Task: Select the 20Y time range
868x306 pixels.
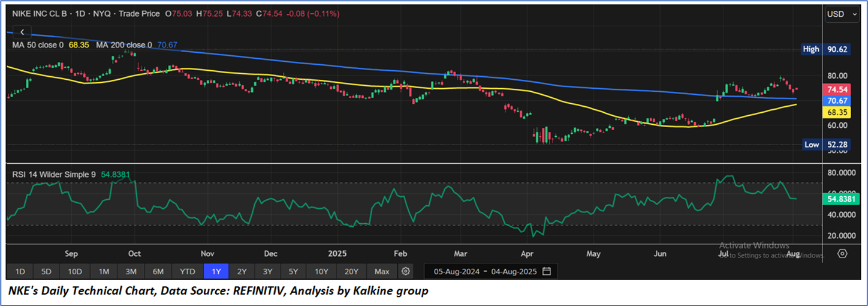Action: (x=351, y=271)
